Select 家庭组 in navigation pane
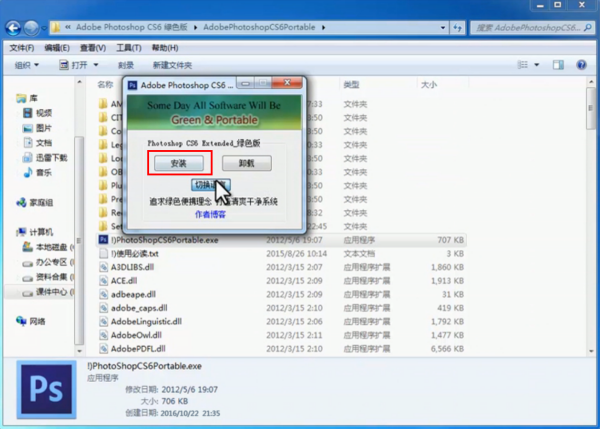Screen dimensions: 600x429 point(35,202)
